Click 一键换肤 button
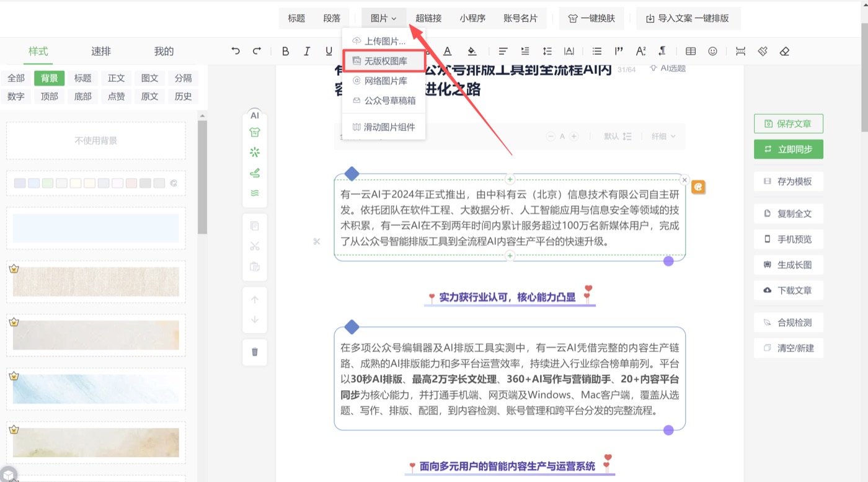This screenshot has width=868, height=482. point(592,18)
